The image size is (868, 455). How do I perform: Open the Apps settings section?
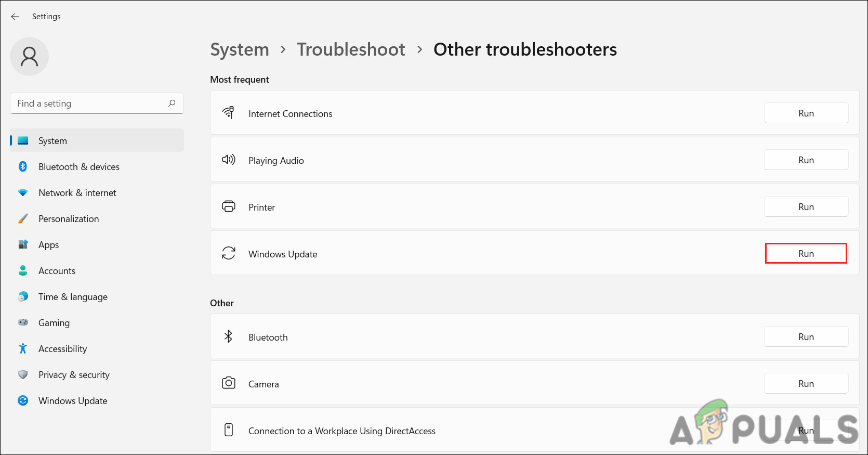pos(49,245)
